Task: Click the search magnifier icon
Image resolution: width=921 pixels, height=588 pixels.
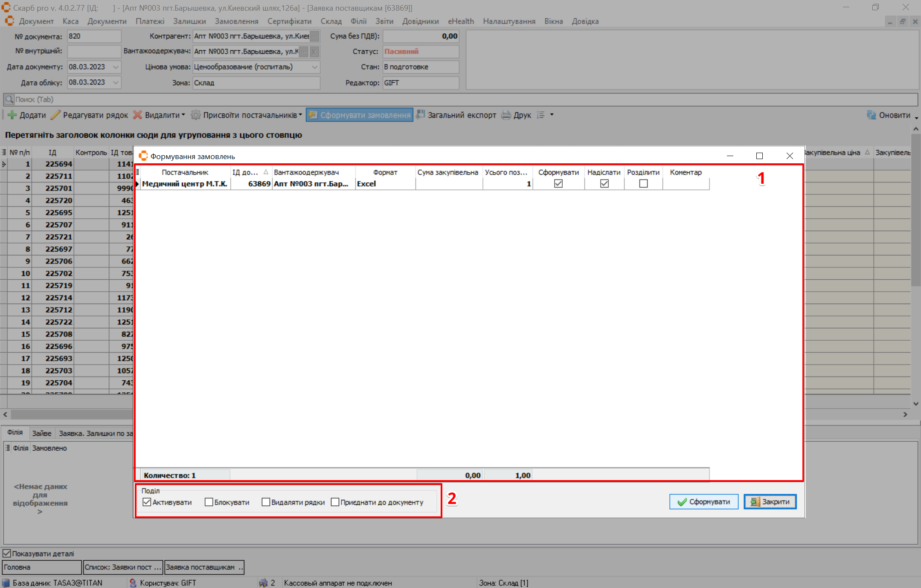Action: (9, 99)
